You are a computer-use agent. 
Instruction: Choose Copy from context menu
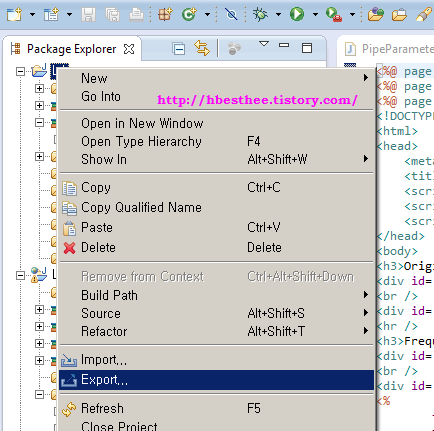(216, 188)
